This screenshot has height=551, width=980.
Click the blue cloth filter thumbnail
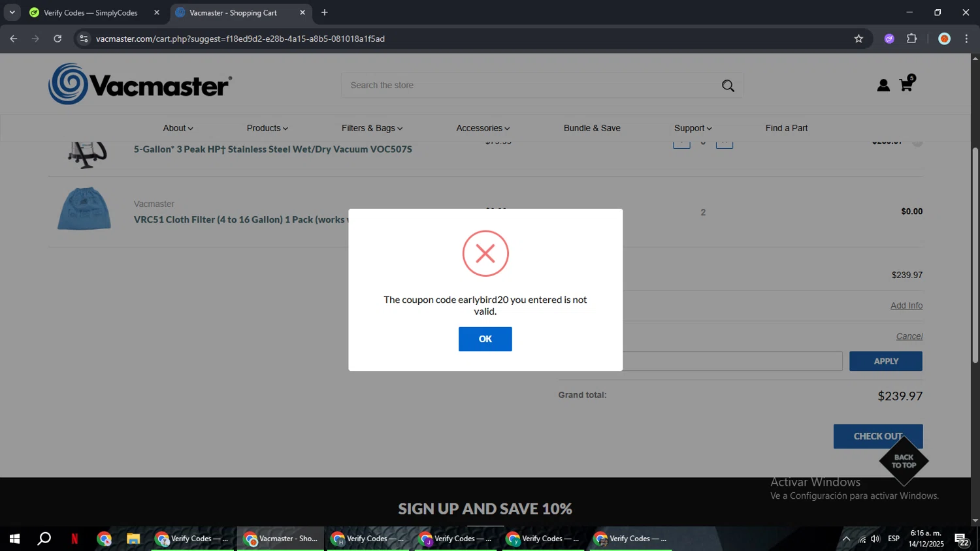[84, 209]
